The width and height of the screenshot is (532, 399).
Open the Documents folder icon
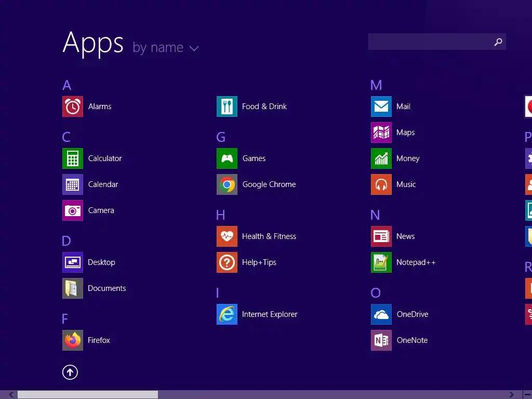coord(73,288)
